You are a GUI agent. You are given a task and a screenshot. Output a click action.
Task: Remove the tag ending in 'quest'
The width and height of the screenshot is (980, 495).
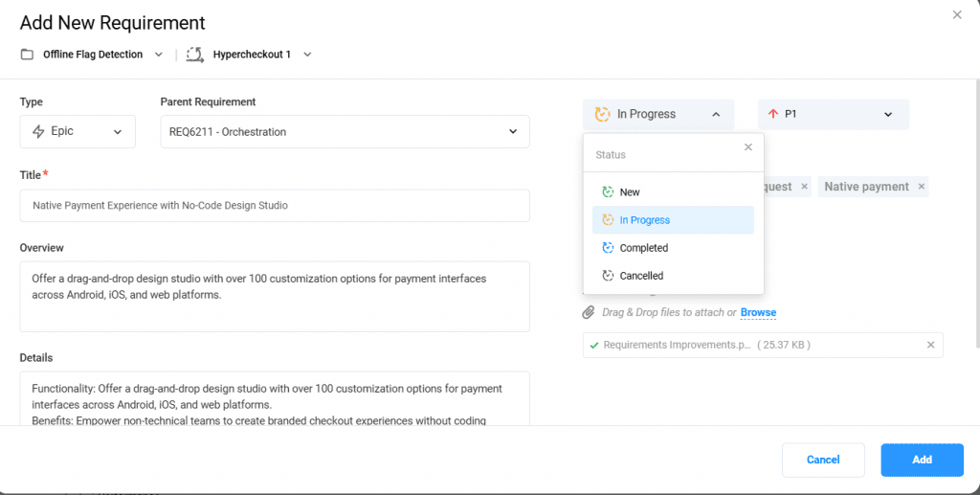804,187
